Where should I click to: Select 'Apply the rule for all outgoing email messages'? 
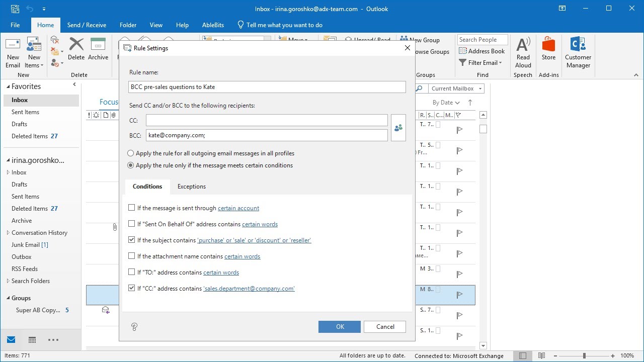point(131,153)
